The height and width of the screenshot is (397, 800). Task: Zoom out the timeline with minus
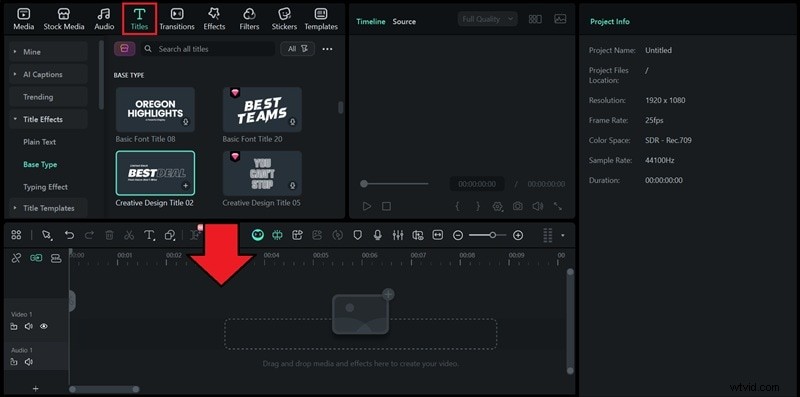click(458, 235)
